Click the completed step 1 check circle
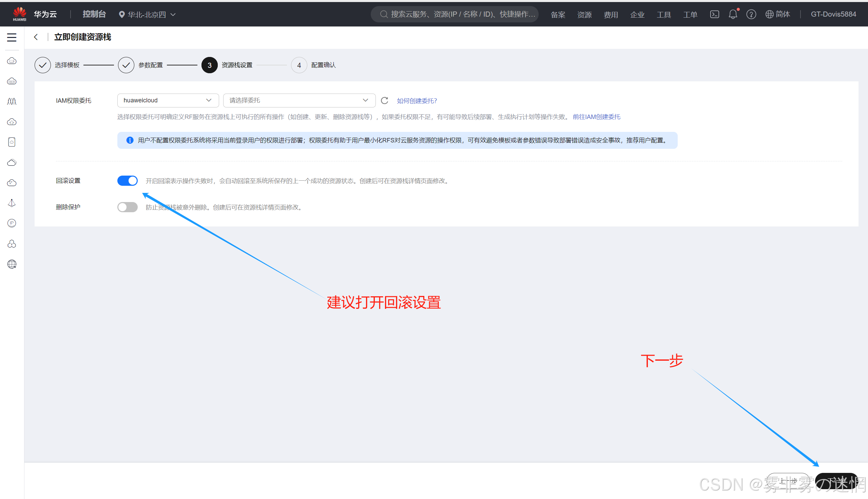Viewport: 868px width, 499px height. coord(42,65)
